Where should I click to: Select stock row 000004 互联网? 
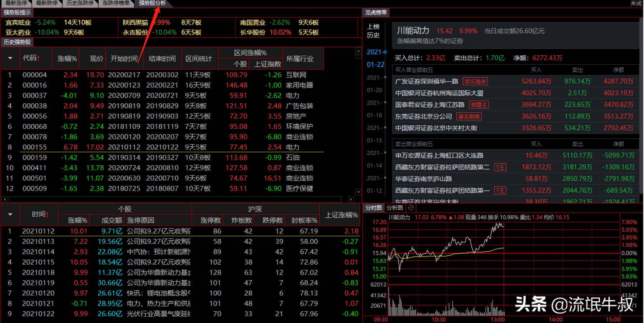(x=163, y=75)
